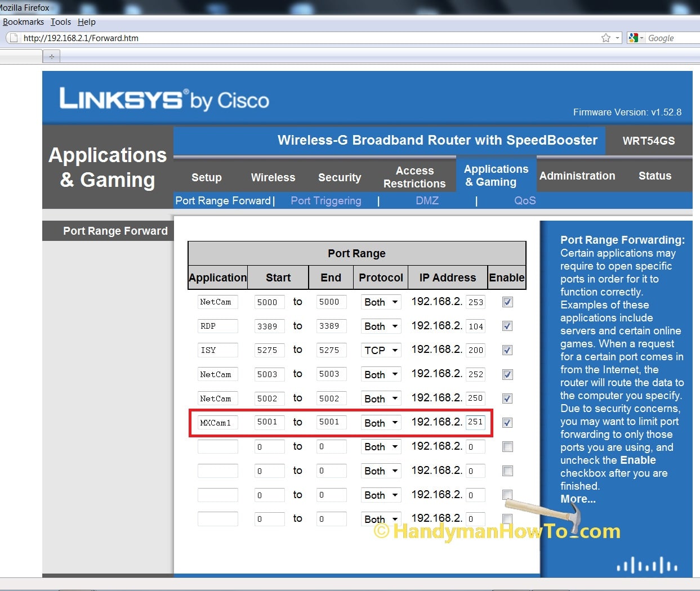
Task: Uncheck the ISY row Enable checkbox
Action: pyautogui.click(x=507, y=350)
